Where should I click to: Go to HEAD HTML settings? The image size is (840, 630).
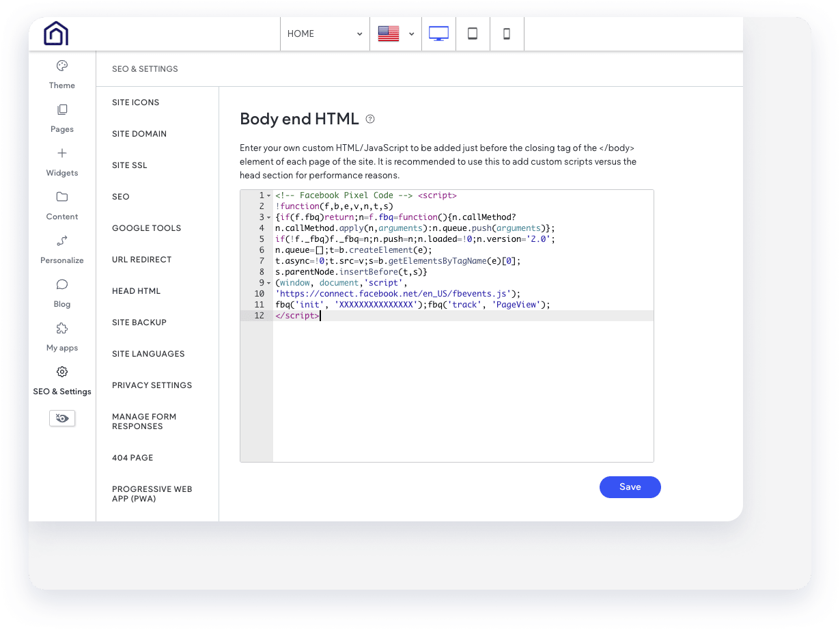tap(137, 291)
